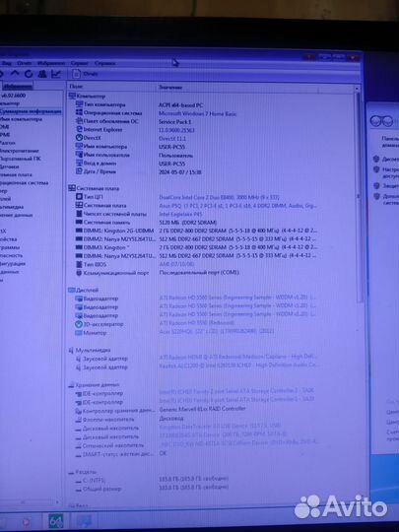
Task: Click the DirectX 11.1 value link
Action: pos(172,139)
